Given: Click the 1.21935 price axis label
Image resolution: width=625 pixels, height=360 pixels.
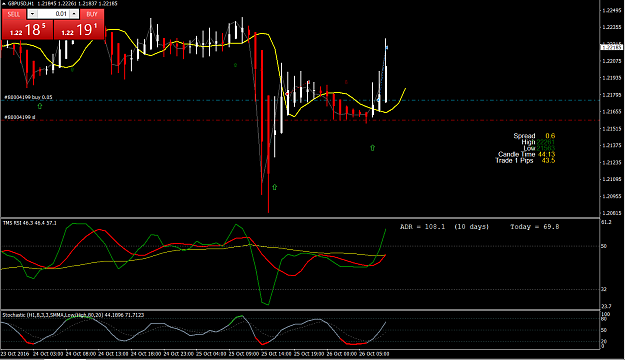Looking at the screenshot, I should pyautogui.click(x=611, y=78).
